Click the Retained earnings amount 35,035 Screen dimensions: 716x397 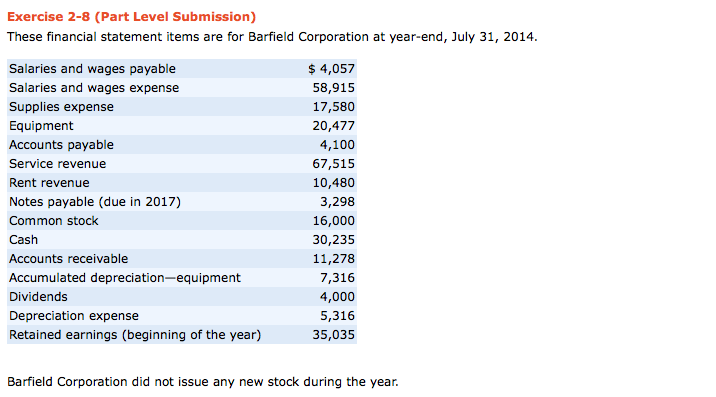click(333, 335)
